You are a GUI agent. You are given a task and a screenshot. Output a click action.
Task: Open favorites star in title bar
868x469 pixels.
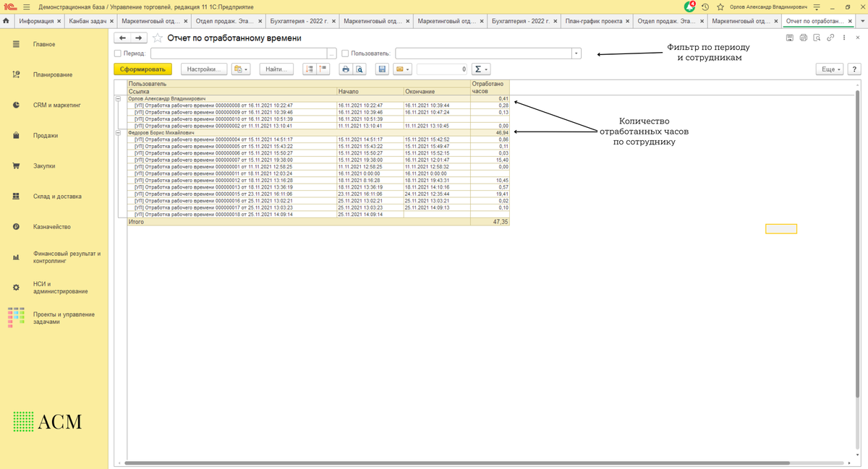(x=720, y=7)
